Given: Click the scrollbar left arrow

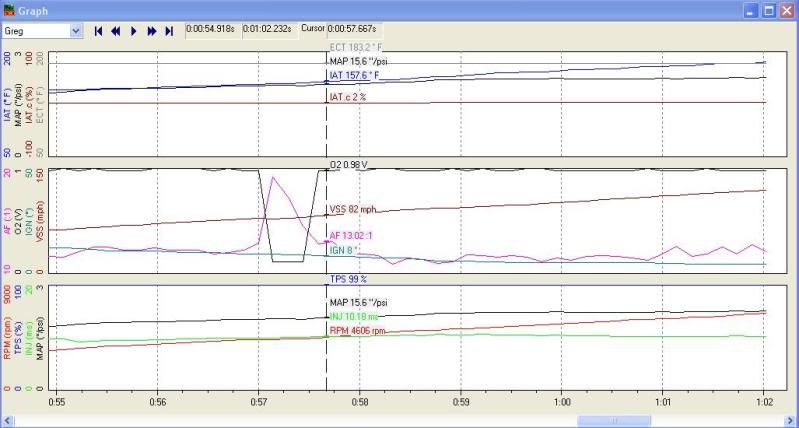Looking at the screenshot, I should (x=9, y=420).
